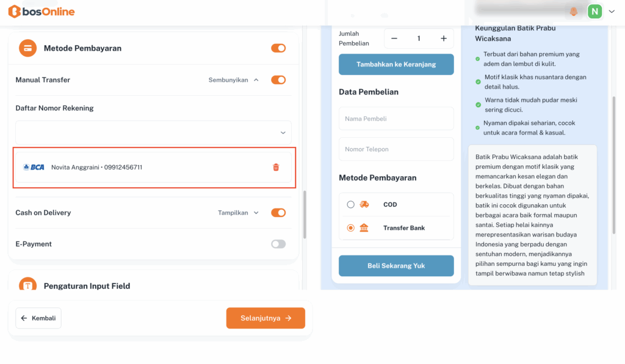The image size is (625, 364).
Task: Go back with the Kembali button
Action: (x=38, y=318)
